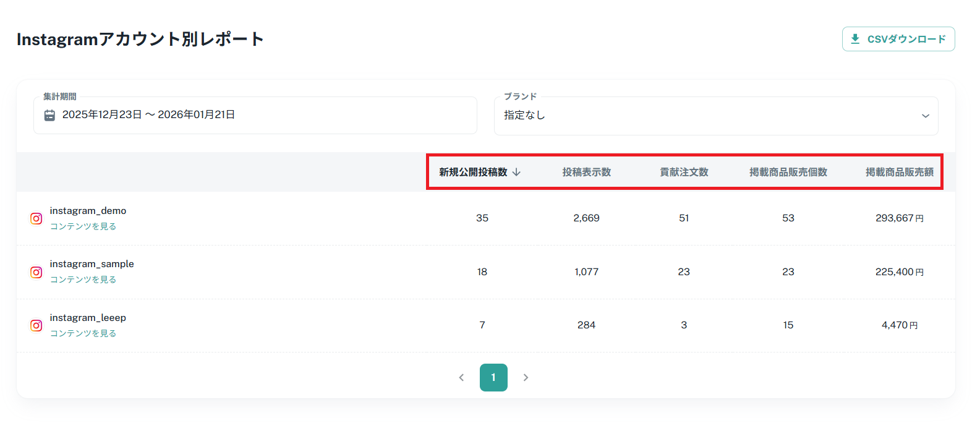Screen dimensions: 980x436
Task: Click the CSV download arrow icon
Action: point(855,39)
